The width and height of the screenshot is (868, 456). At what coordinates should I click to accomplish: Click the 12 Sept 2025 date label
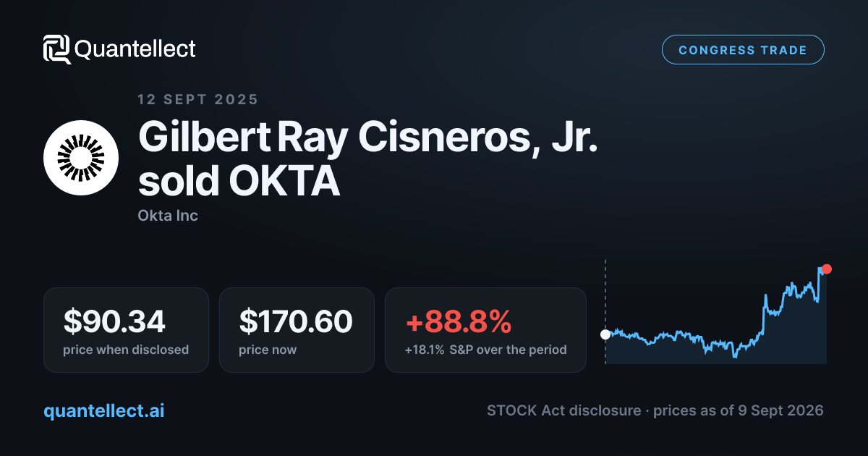tap(197, 99)
